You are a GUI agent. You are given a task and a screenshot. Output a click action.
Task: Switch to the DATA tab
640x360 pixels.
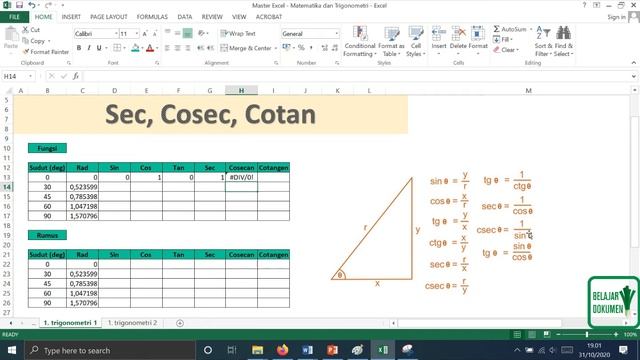click(x=184, y=17)
